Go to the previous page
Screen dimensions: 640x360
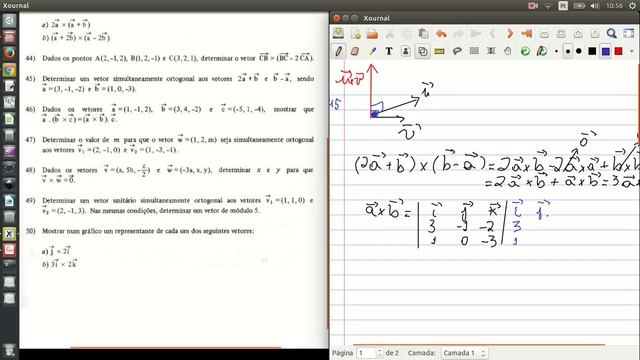(x=493, y=33)
